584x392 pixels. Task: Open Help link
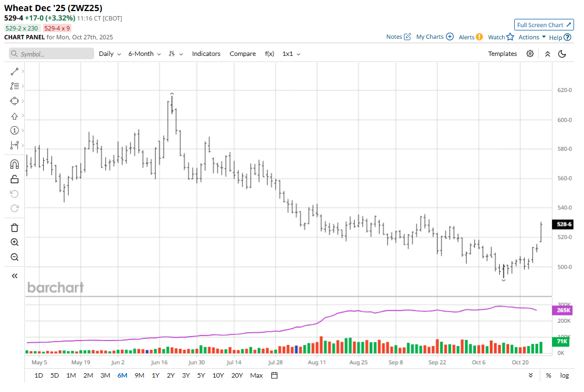[560, 37]
